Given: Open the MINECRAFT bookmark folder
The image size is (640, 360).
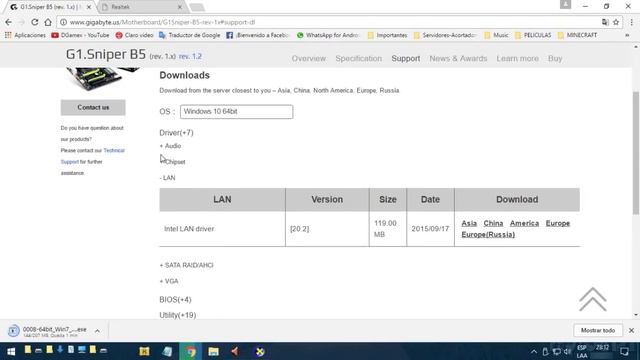Looking at the screenshot, I should coord(577,35).
